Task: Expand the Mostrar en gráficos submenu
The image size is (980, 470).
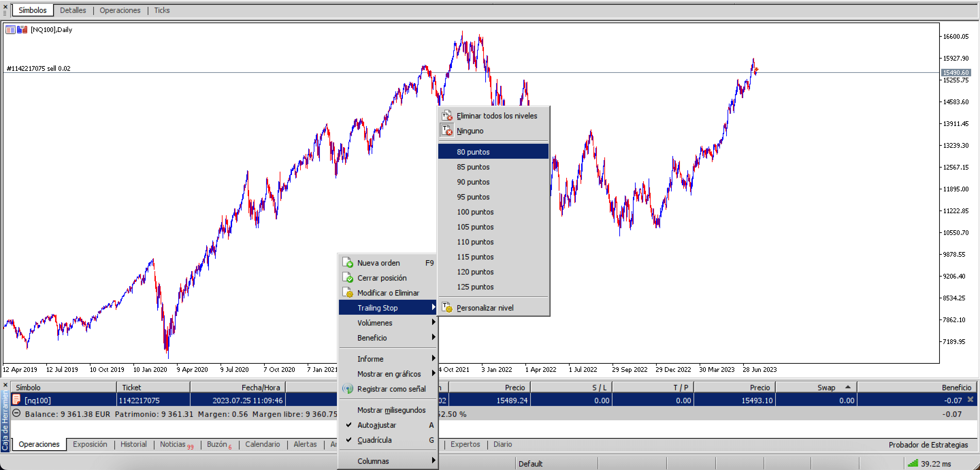Action: 388,374
